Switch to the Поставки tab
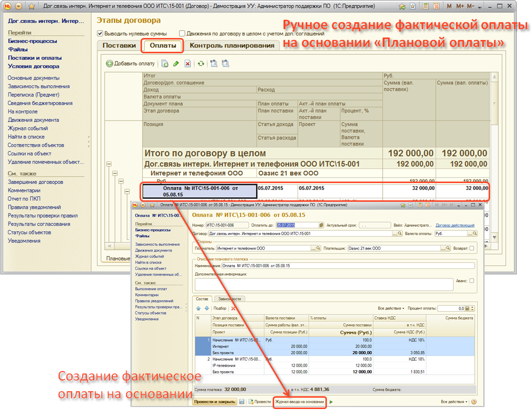The width and height of the screenshot is (532, 411). [119, 45]
